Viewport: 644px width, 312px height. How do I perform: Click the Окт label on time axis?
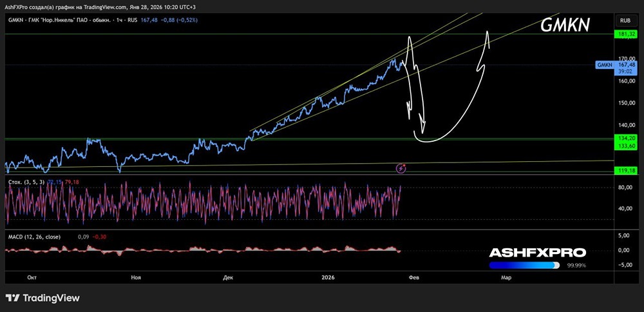click(32, 278)
